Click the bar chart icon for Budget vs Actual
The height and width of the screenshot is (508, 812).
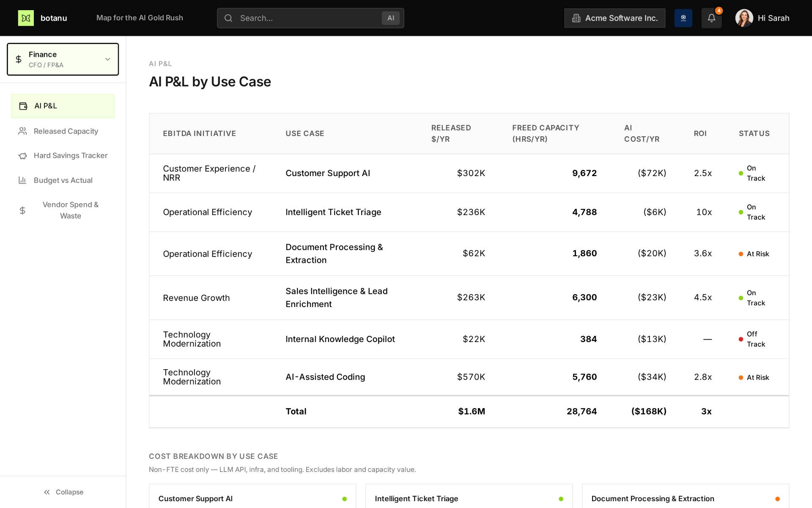coord(22,180)
